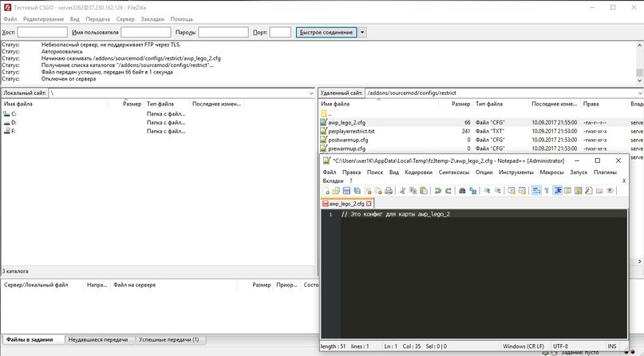644x356 pixels.
Task: Open Find with binoculars icon
Action: (462, 191)
